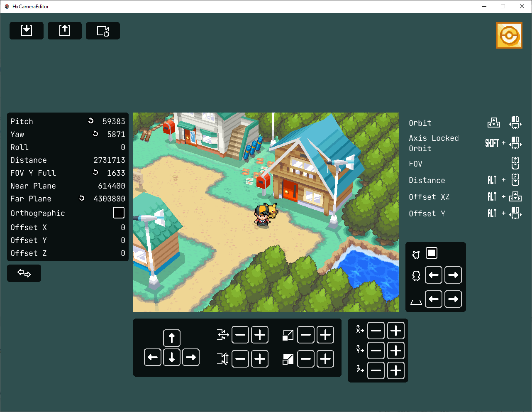Image resolution: width=532 pixels, height=412 pixels.
Task: Click plus beside the upper scale-square icon
Action: coord(325,335)
